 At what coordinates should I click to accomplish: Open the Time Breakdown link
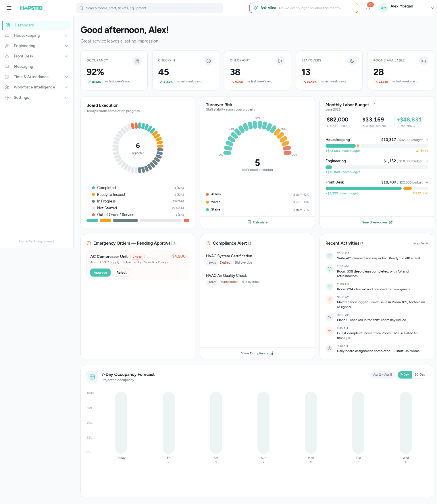click(x=377, y=222)
